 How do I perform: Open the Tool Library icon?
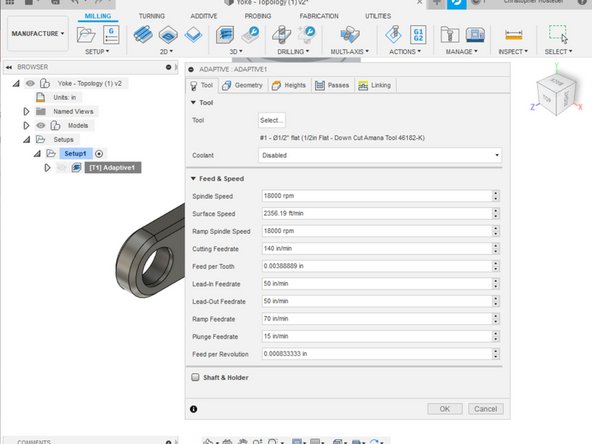click(x=450, y=35)
